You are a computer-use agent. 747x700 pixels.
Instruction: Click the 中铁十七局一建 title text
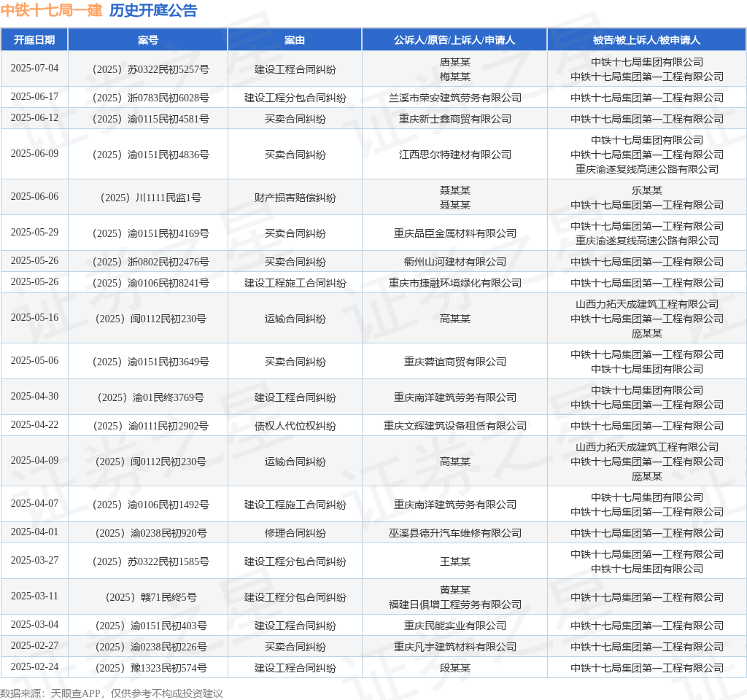point(51,10)
